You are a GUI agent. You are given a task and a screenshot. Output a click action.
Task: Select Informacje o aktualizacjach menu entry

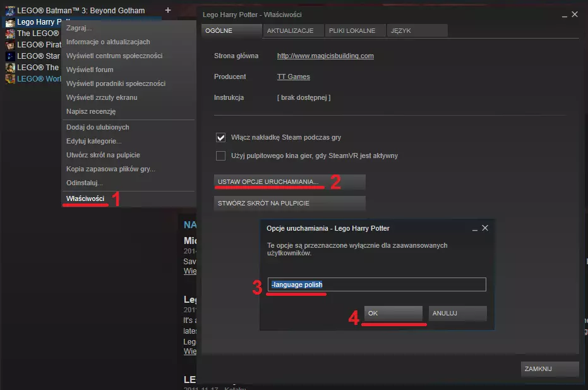129,42
